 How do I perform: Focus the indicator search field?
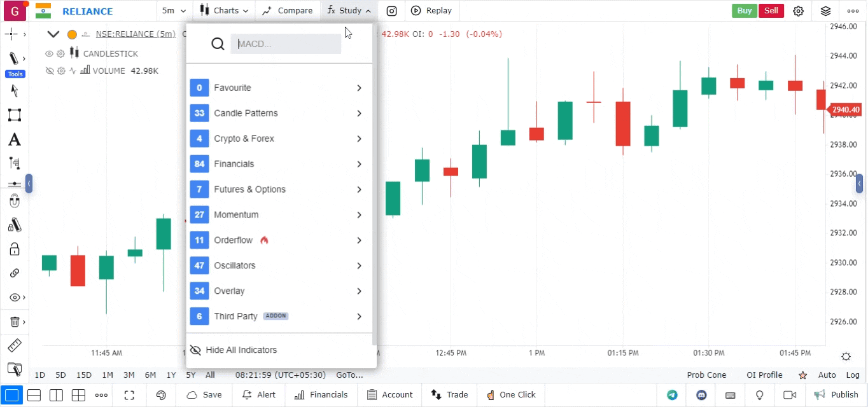tap(286, 44)
